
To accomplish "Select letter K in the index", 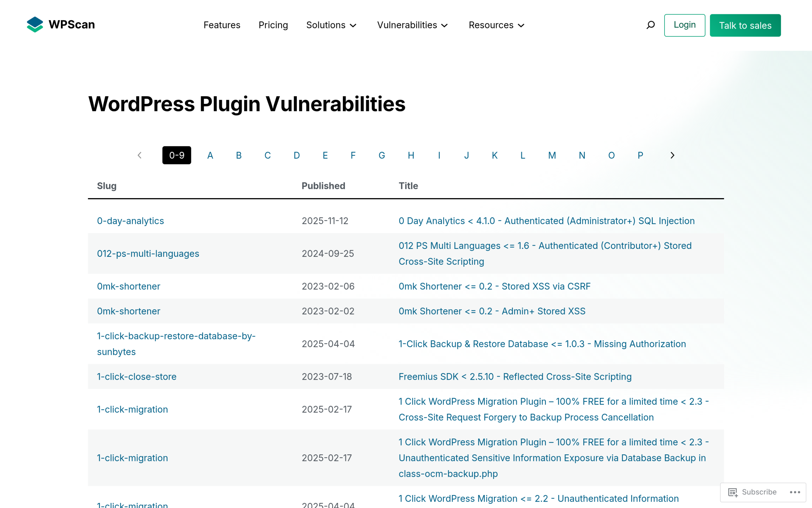I will (494, 155).
